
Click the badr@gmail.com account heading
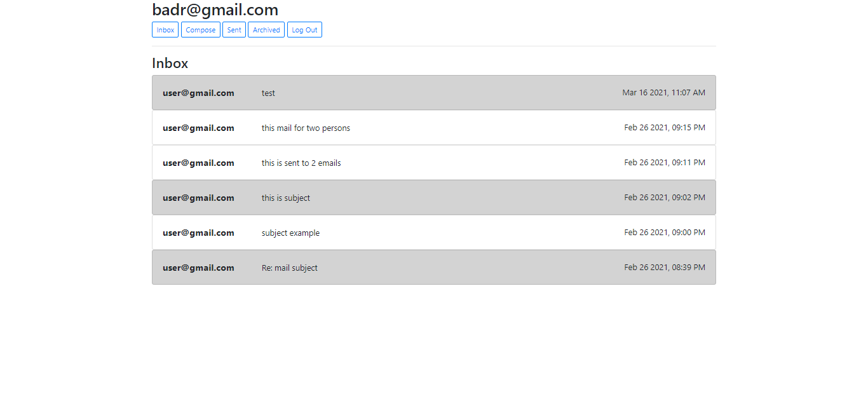coord(214,10)
